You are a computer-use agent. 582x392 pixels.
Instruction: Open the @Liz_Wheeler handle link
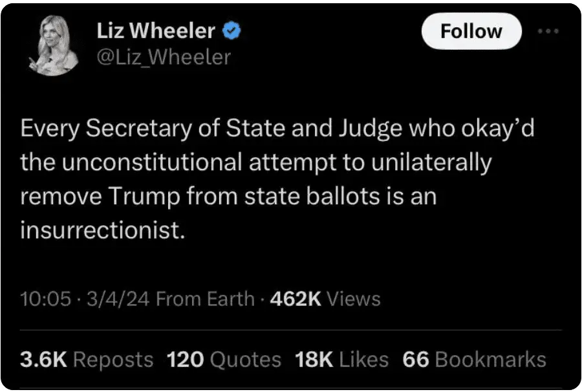pos(163,57)
